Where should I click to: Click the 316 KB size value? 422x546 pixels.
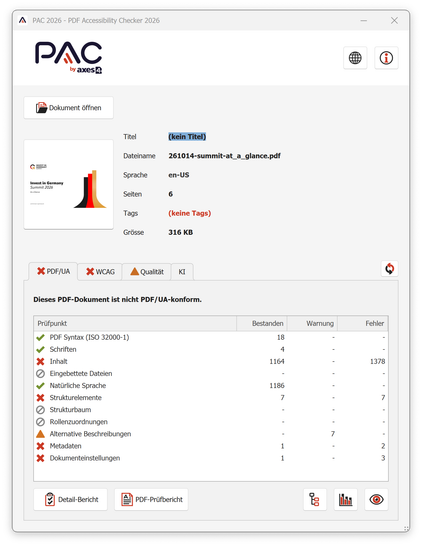[x=181, y=232]
